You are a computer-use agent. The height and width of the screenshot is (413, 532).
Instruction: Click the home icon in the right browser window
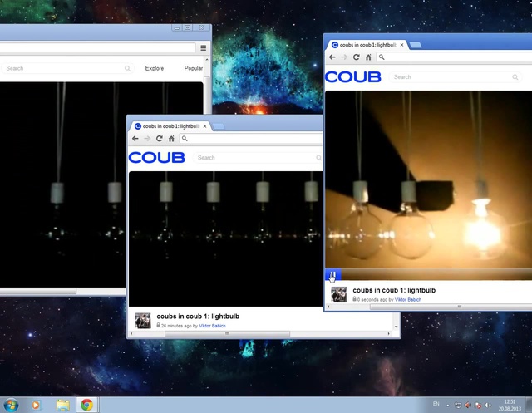click(368, 57)
